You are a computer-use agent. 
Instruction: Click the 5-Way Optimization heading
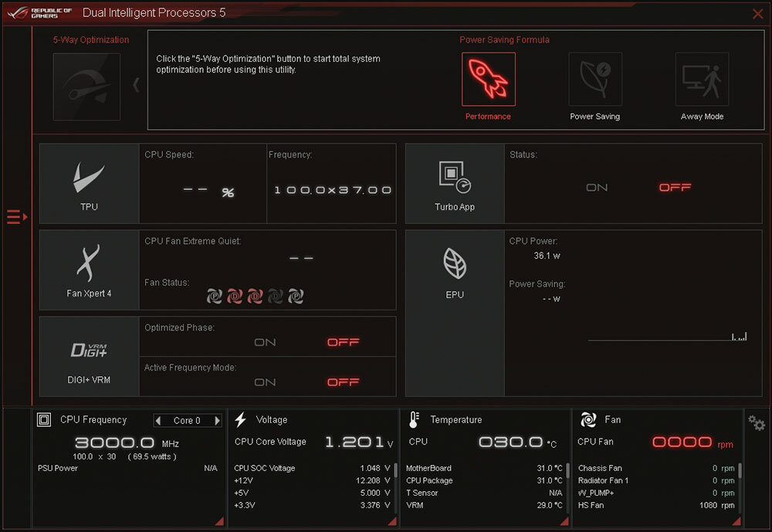point(91,40)
